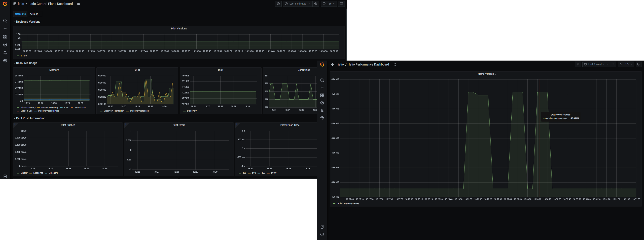Viewport: 644px width, 240px height.
Task: Click Istio Performance Dashboard title
Action: click(x=369, y=65)
